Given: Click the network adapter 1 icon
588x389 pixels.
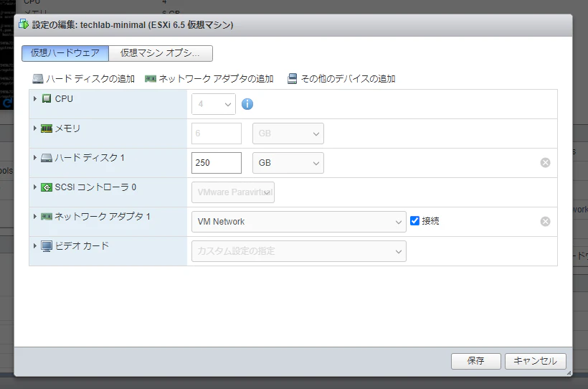Looking at the screenshot, I should (x=47, y=217).
